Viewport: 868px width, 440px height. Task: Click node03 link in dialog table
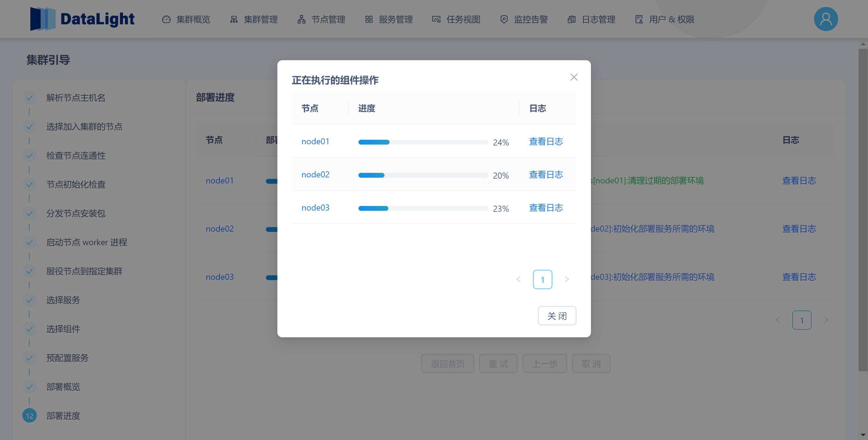(315, 208)
